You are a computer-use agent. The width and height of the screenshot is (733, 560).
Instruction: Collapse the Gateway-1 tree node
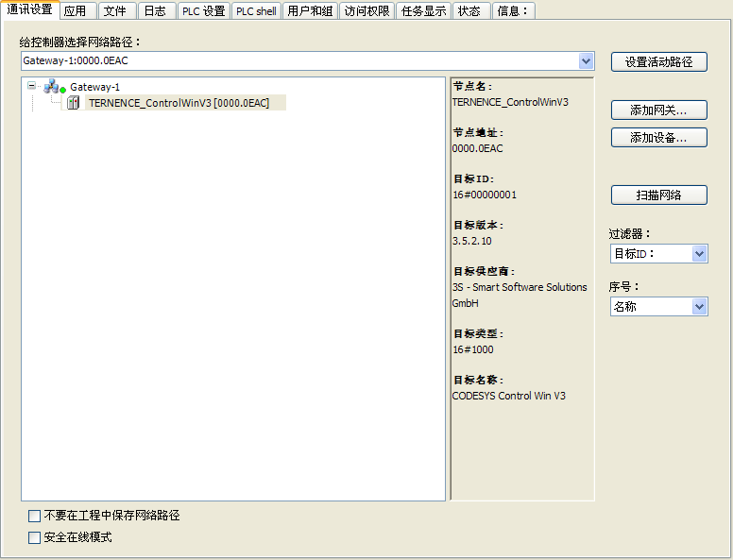coord(32,86)
